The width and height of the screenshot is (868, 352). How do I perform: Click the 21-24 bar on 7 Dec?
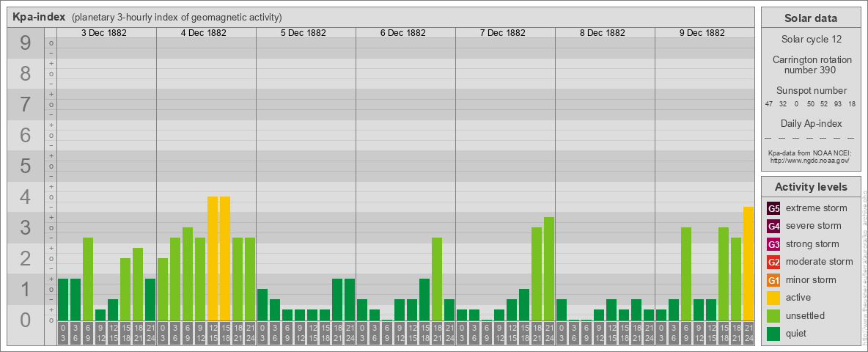[549, 269]
